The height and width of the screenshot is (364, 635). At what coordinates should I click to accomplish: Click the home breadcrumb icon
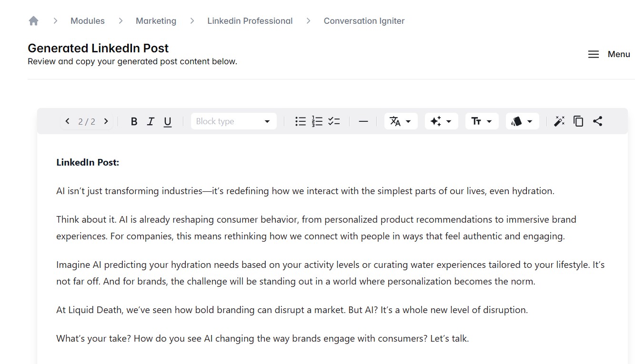pos(33,20)
